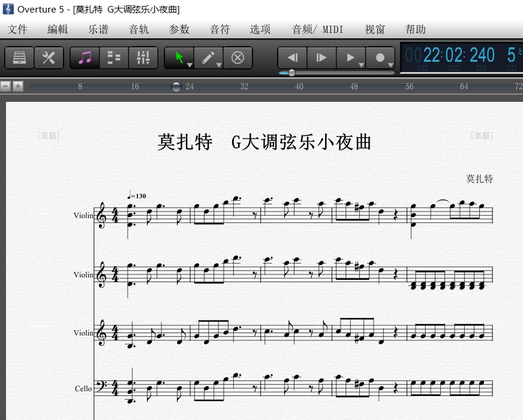Open the track list view icon
Viewport: 523px width, 420px height.
113,58
